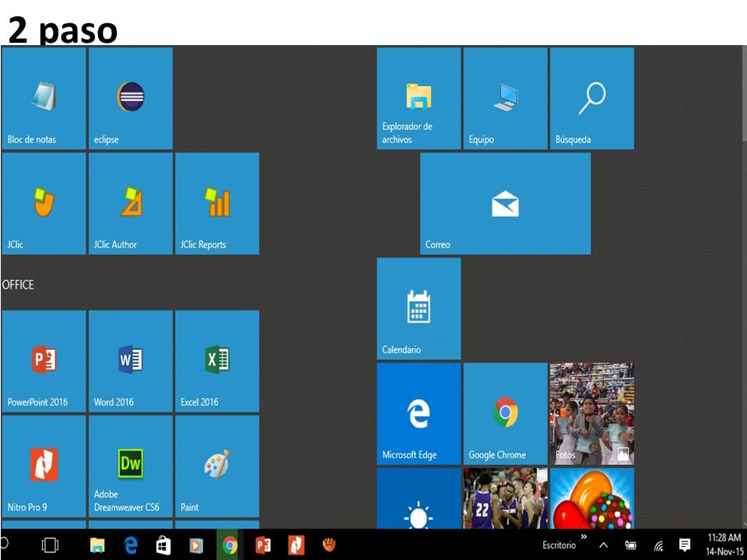The width and height of the screenshot is (747, 560).
Task: Launch the Microsoft Edge tile
Action: (x=419, y=414)
